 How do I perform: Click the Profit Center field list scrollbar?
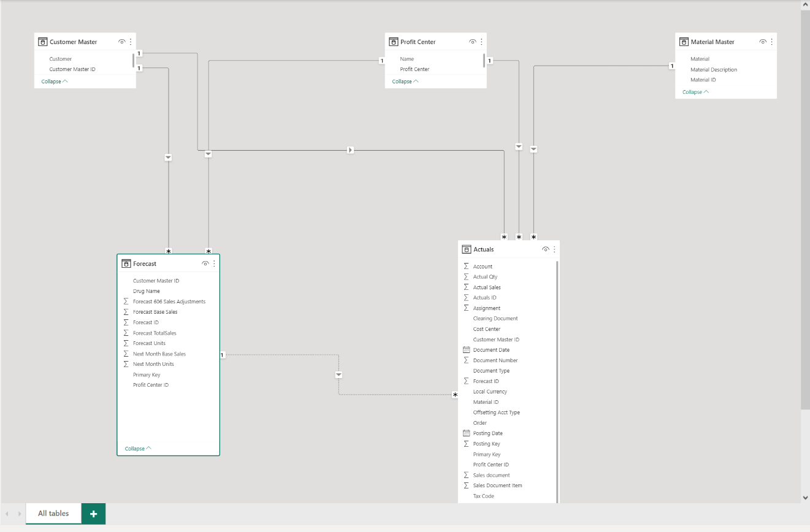pos(484,60)
